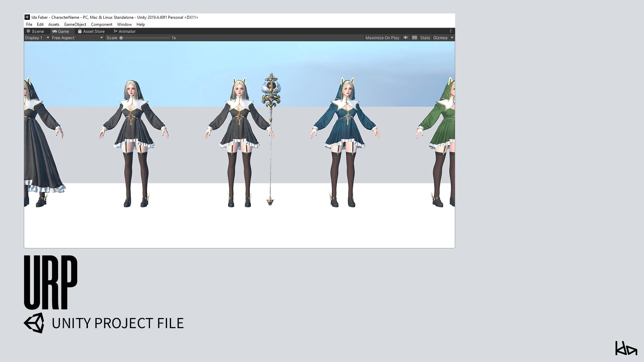This screenshot has width=644, height=362.
Task: Toggle the Mute Audio speaker icon
Action: [x=406, y=38]
